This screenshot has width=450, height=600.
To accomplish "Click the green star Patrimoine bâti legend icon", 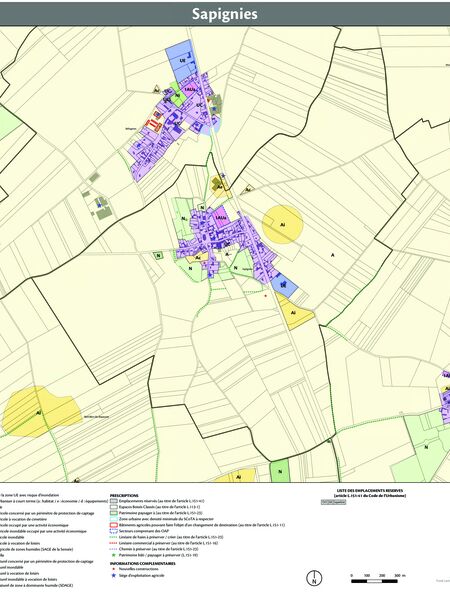I will [x=113, y=554].
